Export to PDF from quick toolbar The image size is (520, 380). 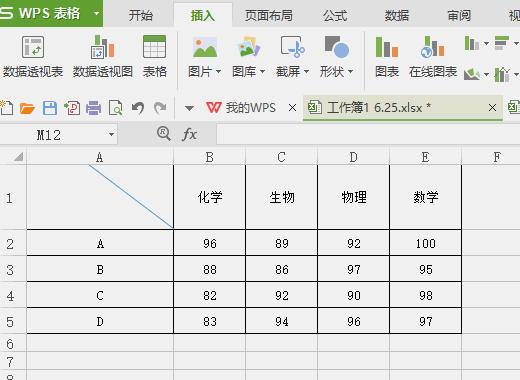point(72,108)
